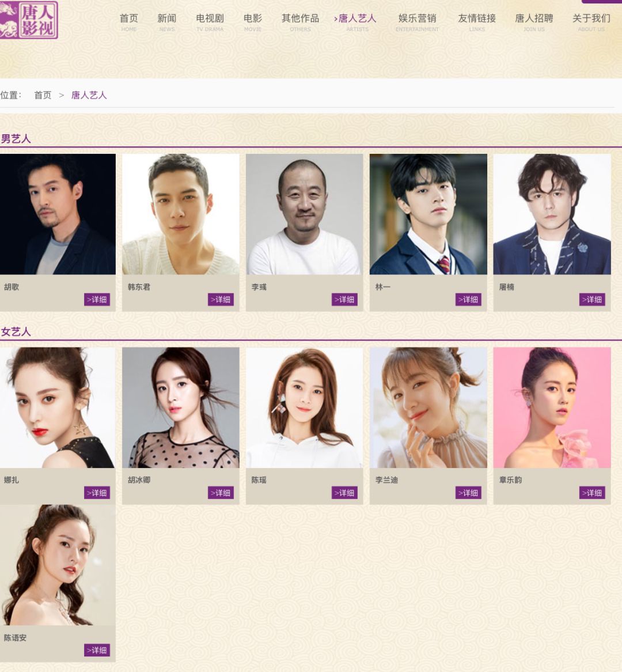Click the 详细 button under 李兰迪
The height and width of the screenshot is (672, 622).
point(468,493)
